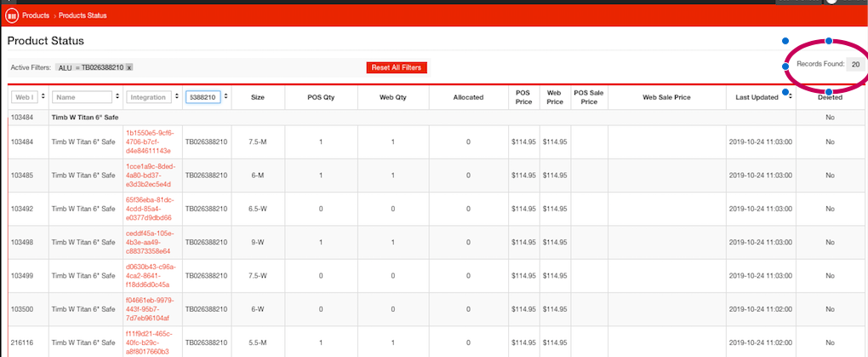This screenshot has width=868, height=357.
Task: Focus the Name filter field
Action: [82, 97]
